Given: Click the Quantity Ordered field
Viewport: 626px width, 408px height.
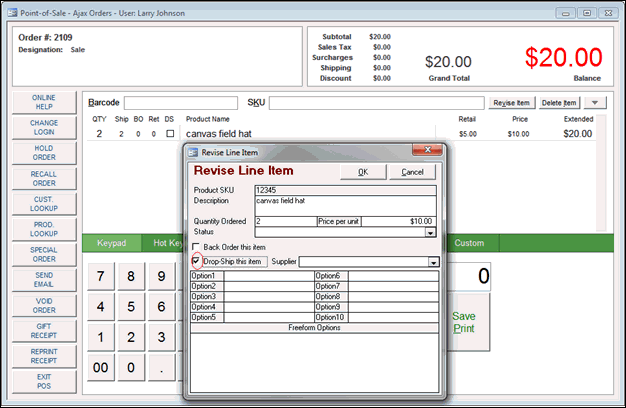Looking at the screenshot, I should click(285, 220).
